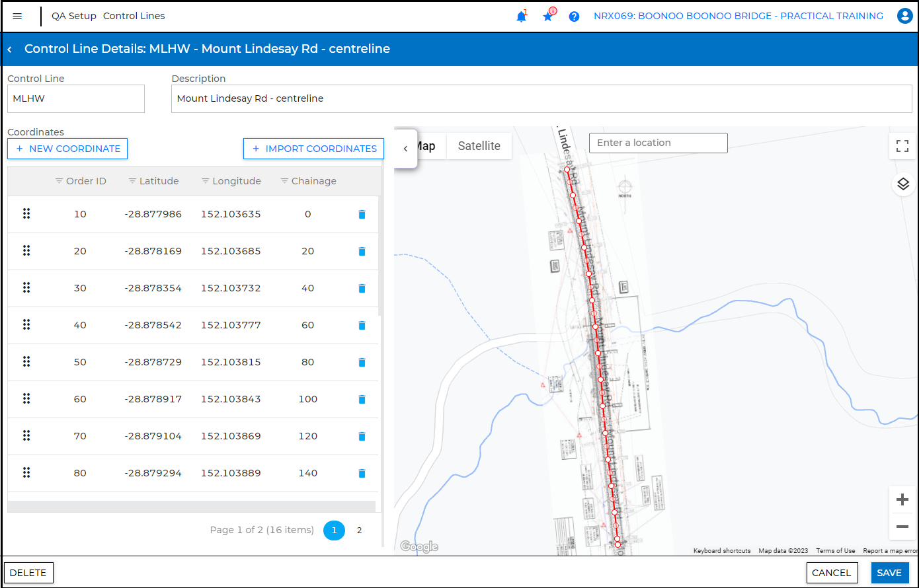Click the Enter a location field
919x588 pixels.
point(658,143)
